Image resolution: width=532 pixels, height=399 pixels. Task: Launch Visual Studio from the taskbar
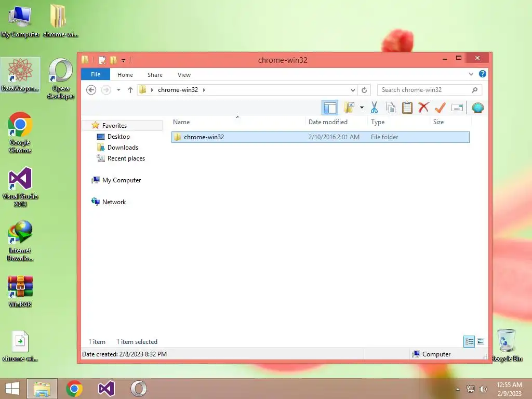tap(106, 389)
